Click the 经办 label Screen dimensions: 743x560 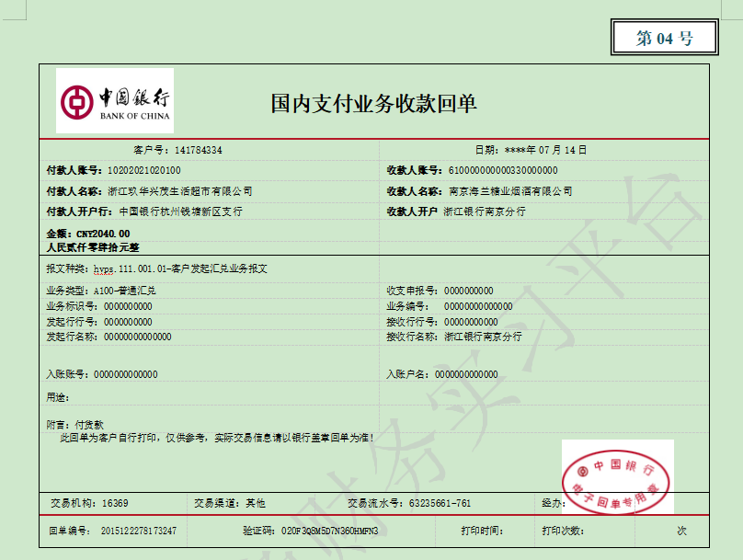[x=554, y=503]
